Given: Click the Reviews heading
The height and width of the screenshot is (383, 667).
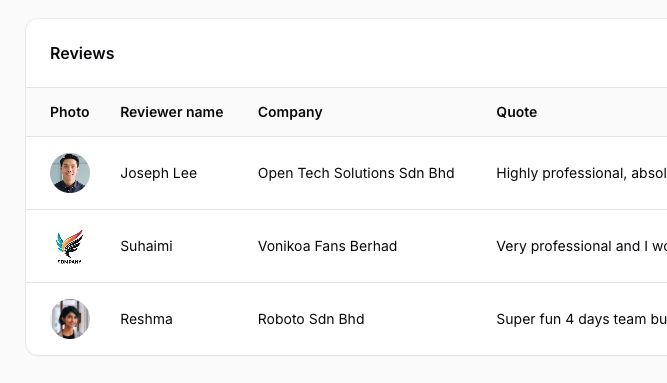Looking at the screenshot, I should coord(82,53).
